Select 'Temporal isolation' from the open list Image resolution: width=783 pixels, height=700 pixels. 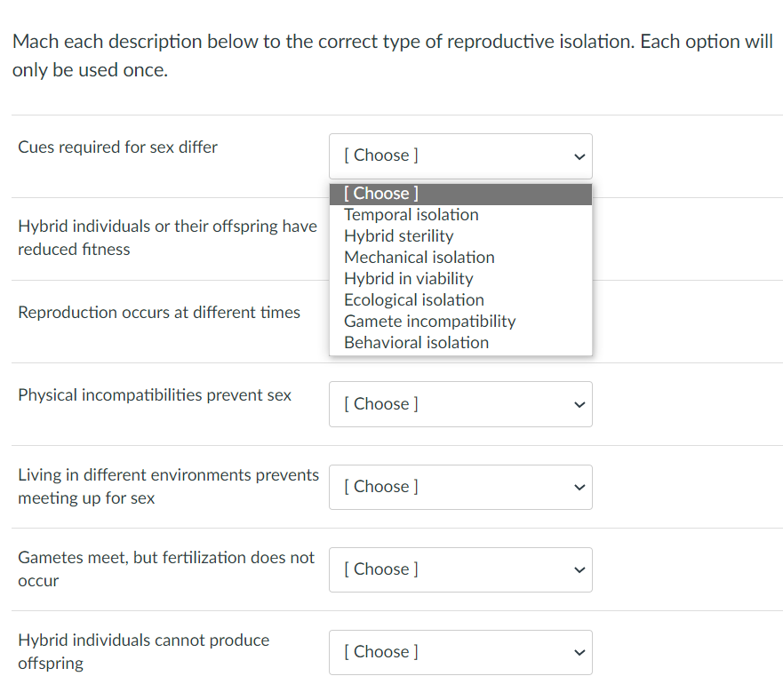click(411, 215)
